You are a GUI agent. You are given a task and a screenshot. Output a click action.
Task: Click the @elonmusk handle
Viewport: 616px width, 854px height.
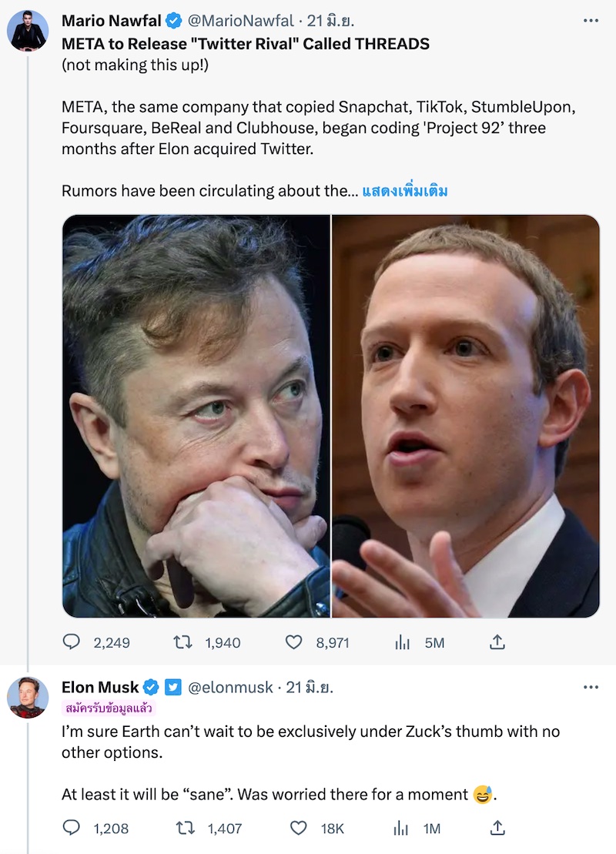tap(231, 688)
